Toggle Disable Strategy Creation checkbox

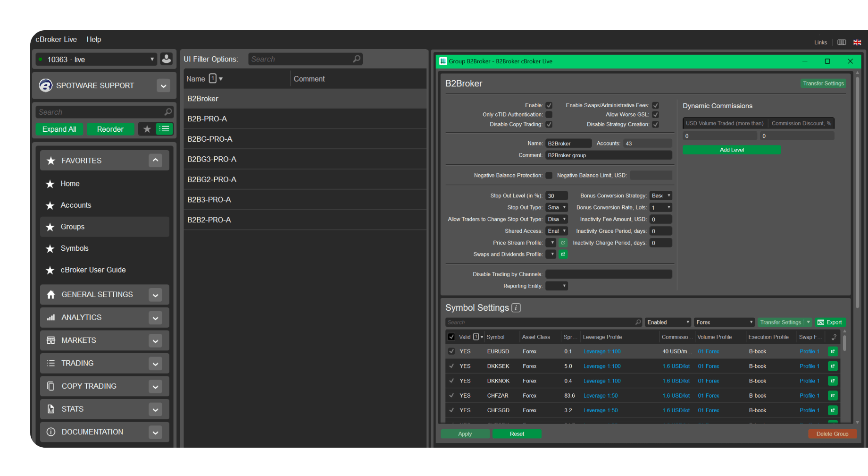click(x=655, y=124)
